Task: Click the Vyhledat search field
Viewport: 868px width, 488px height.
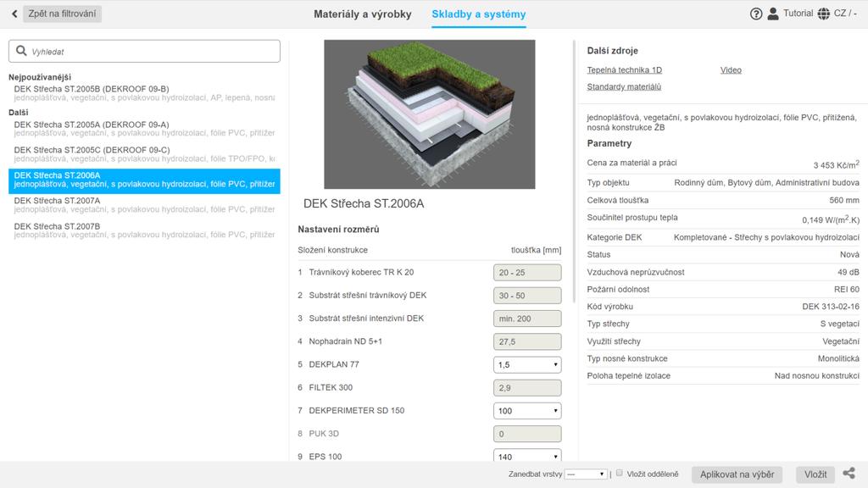Action: point(144,51)
